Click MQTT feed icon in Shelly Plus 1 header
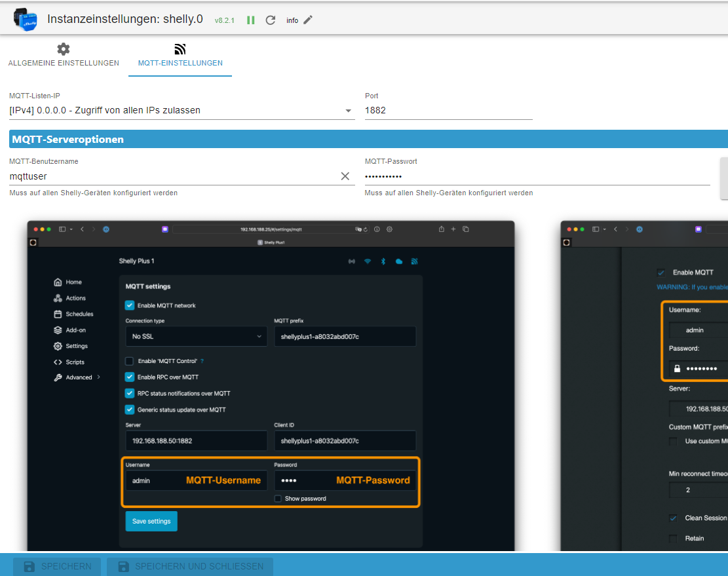The height and width of the screenshot is (576, 728). pos(415,261)
